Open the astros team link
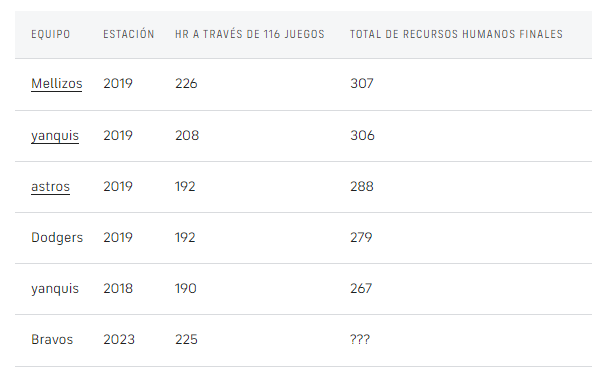 pos(50,186)
